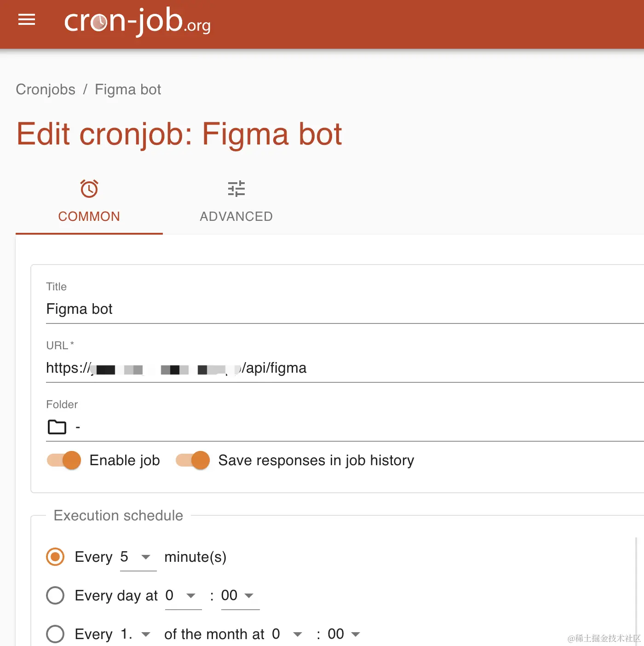
Task: Select the Every minute(s) radio option
Action: point(55,557)
